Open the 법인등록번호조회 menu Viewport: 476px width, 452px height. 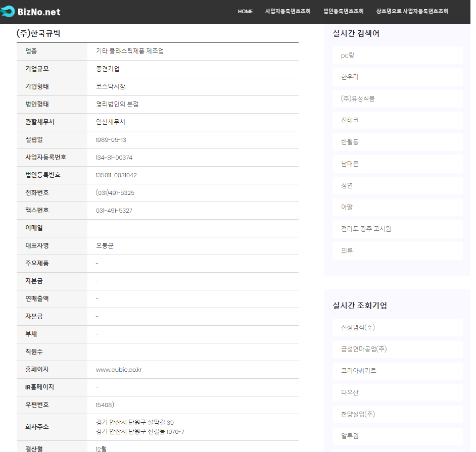[x=343, y=11]
